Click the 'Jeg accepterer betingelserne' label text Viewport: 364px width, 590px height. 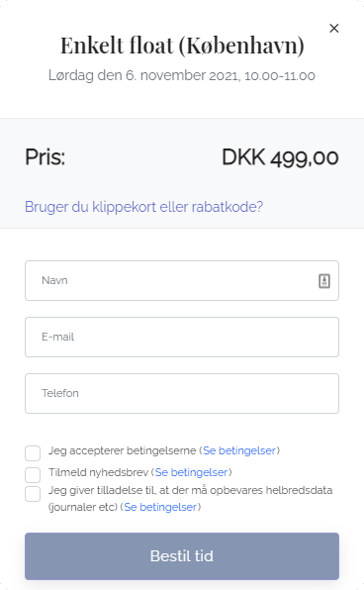(x=123, y=450)
